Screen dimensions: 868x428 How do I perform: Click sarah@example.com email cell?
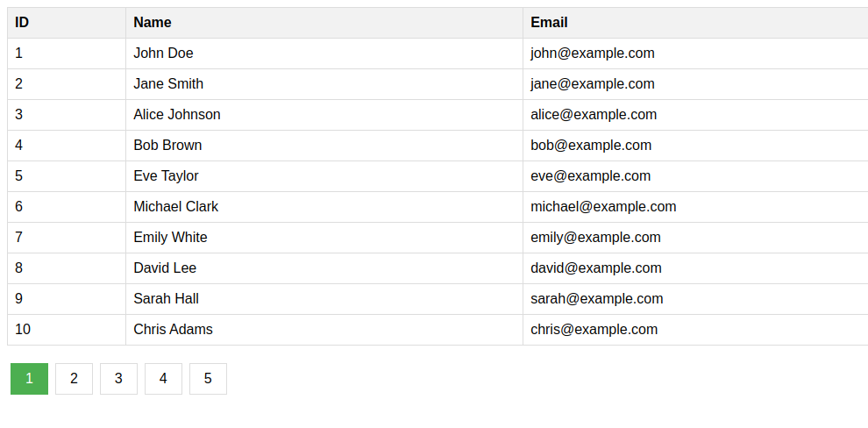coord(596,299)
